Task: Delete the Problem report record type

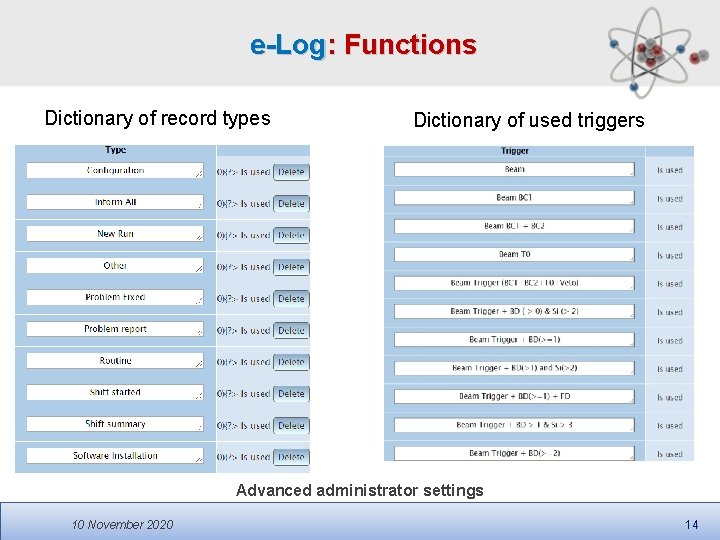Action: click(291, 331)
